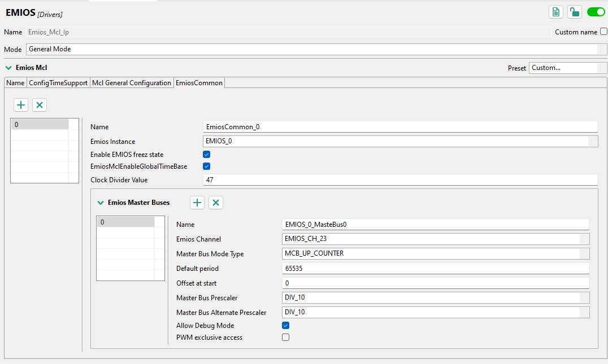Viewport: 608px width, 364px height.
Task: Add a new EmiosCommon entry with plus
Action: [21, 105]
